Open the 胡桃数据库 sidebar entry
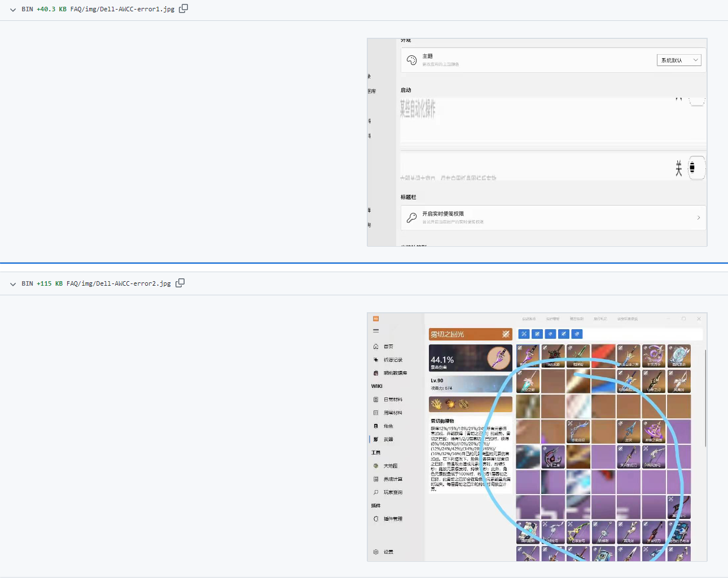This screenshot has height=581, width=728. coord(395,373)
